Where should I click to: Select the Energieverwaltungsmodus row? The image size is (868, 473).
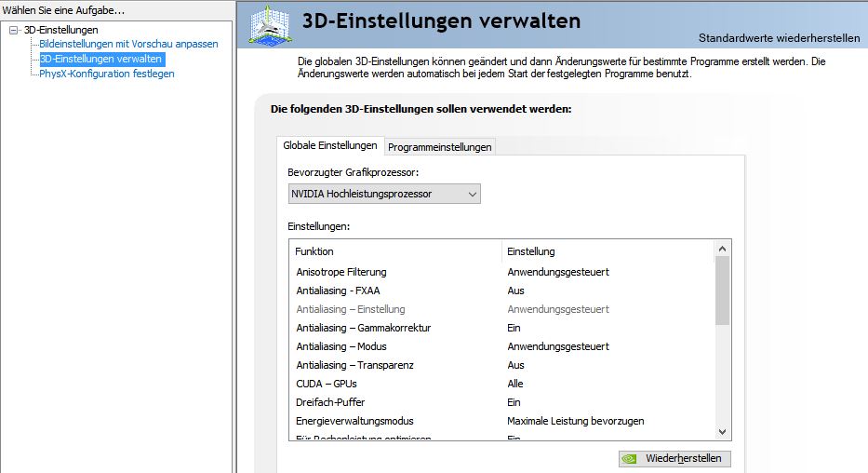click(x=502, y=421)
